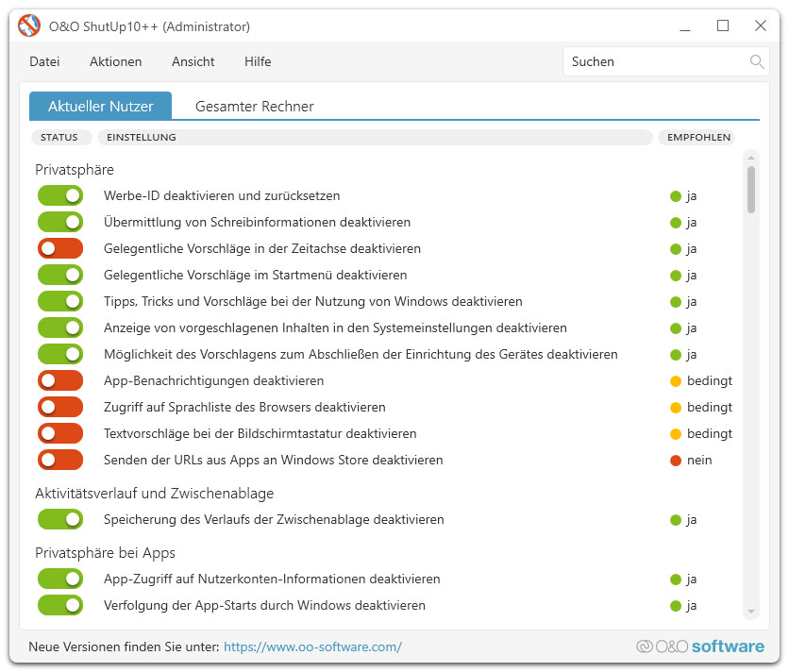Click 'nein' recommendation label
This screenshot has height=672, width=789.
699,460
